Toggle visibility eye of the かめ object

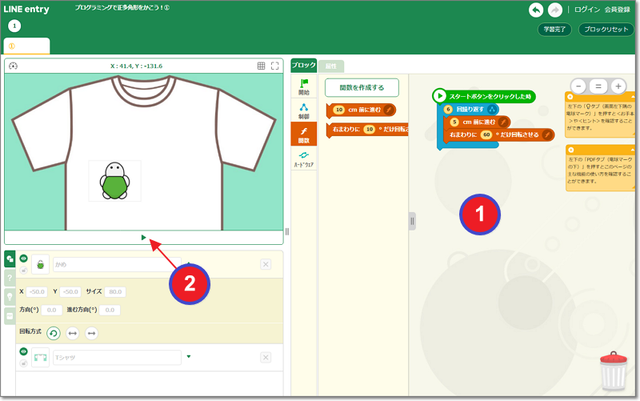(24, 258)
